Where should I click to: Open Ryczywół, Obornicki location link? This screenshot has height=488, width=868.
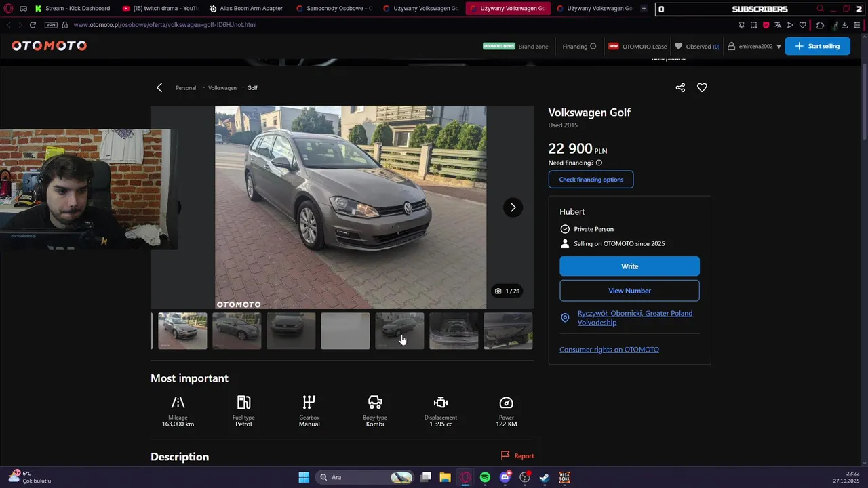coord(635,318)
